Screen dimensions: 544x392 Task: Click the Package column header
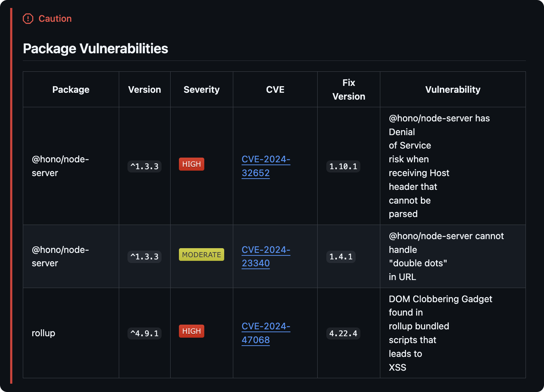pyautogui.click(x=71, y=89)
